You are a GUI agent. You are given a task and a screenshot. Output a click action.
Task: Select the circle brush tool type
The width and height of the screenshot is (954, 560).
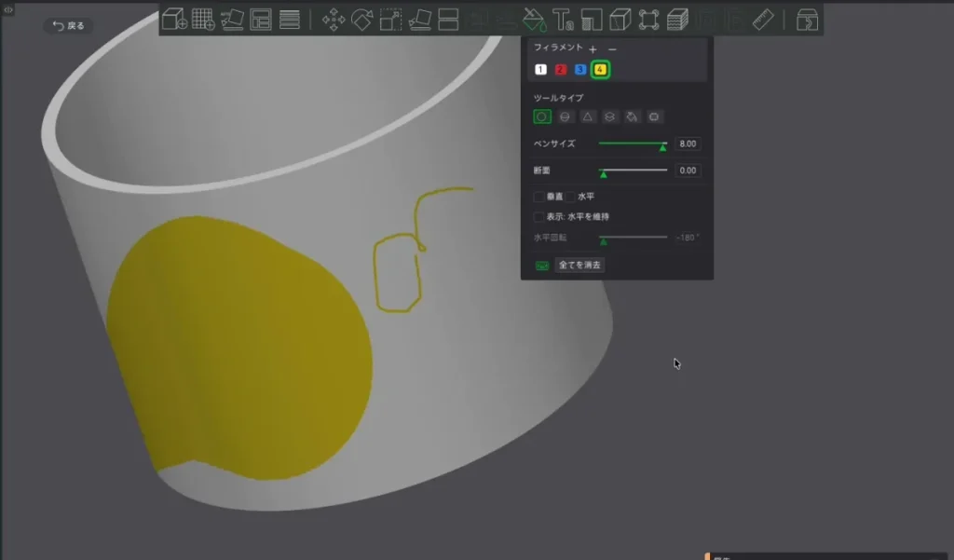coord(542,116)
